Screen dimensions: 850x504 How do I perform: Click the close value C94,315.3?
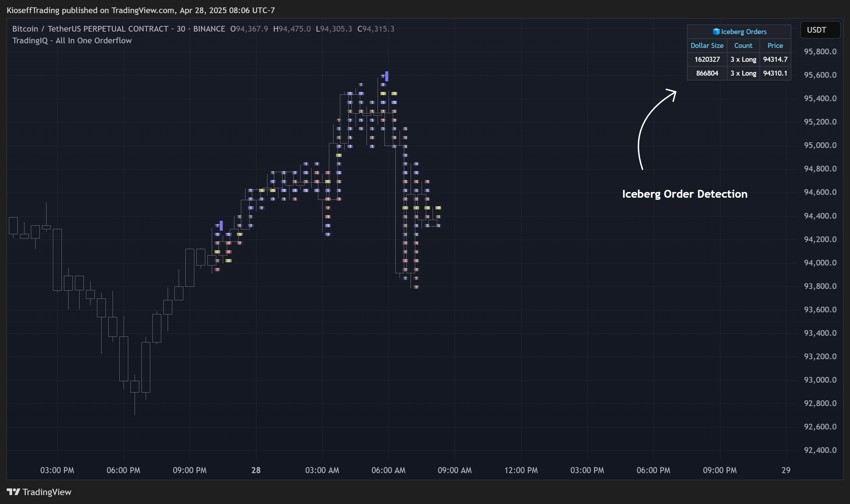click(376, 29)
